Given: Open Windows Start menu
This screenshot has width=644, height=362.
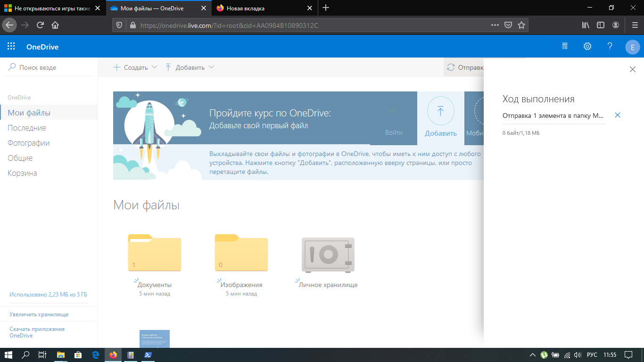Looking at the screenshot, I should [x=8, y=355].
